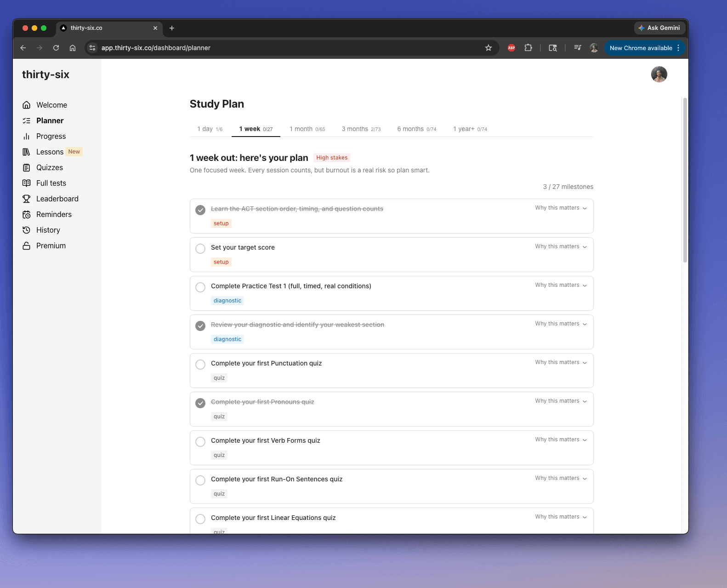This screenshot has width=727, height=588.
Task: Click the browser home icon
Action: [x=73, y=48]
